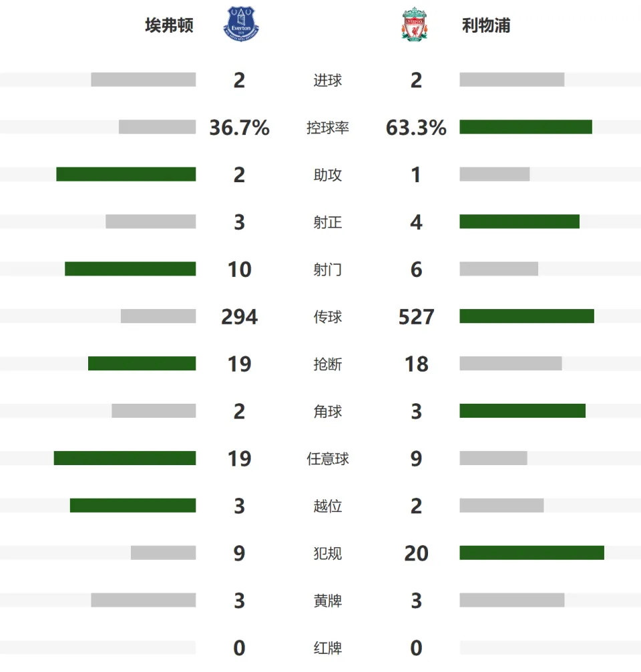Click the Liverpool club crest icon
Viewport: 641px width, 672px height.
[415, 24]
